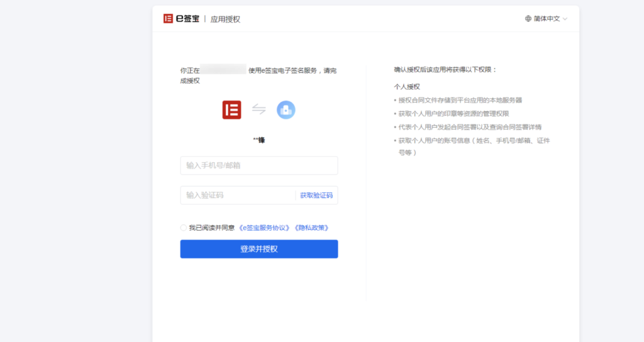The height and width of the screenshot is (342, 644).
Task: Click the masked user name **锋
Action: click(x=258, y=140)
